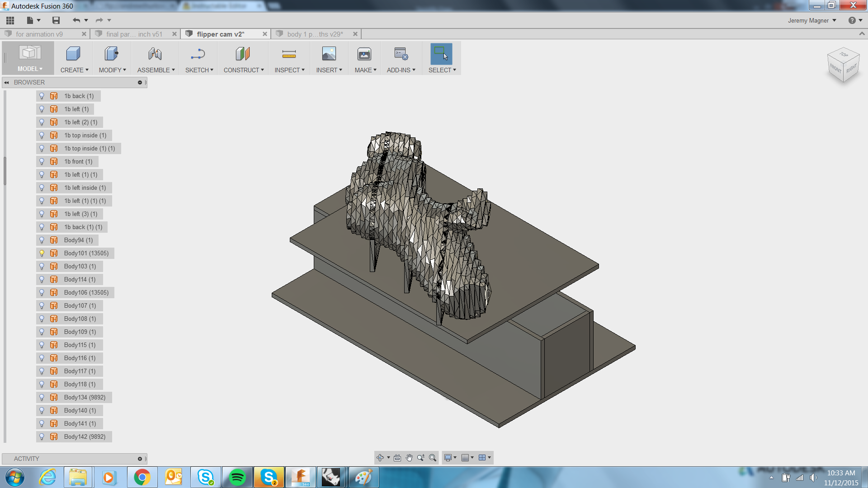
Task: Click the Insert image icon
Action: coord(329,54)
